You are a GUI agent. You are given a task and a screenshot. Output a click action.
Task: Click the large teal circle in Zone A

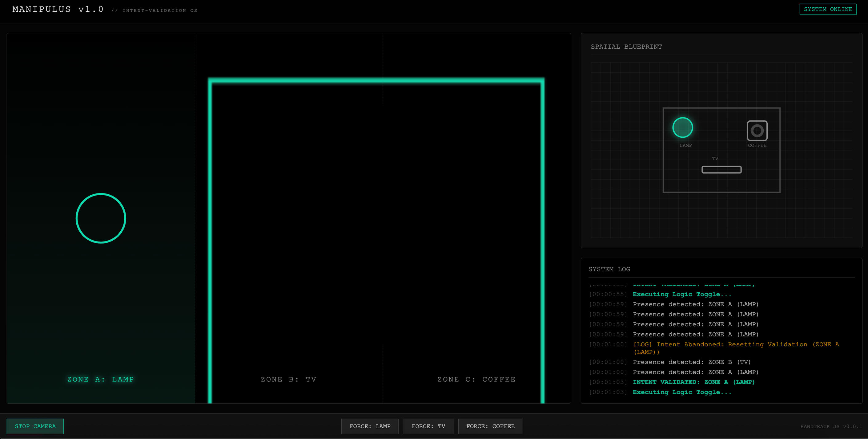pos(101,218)
